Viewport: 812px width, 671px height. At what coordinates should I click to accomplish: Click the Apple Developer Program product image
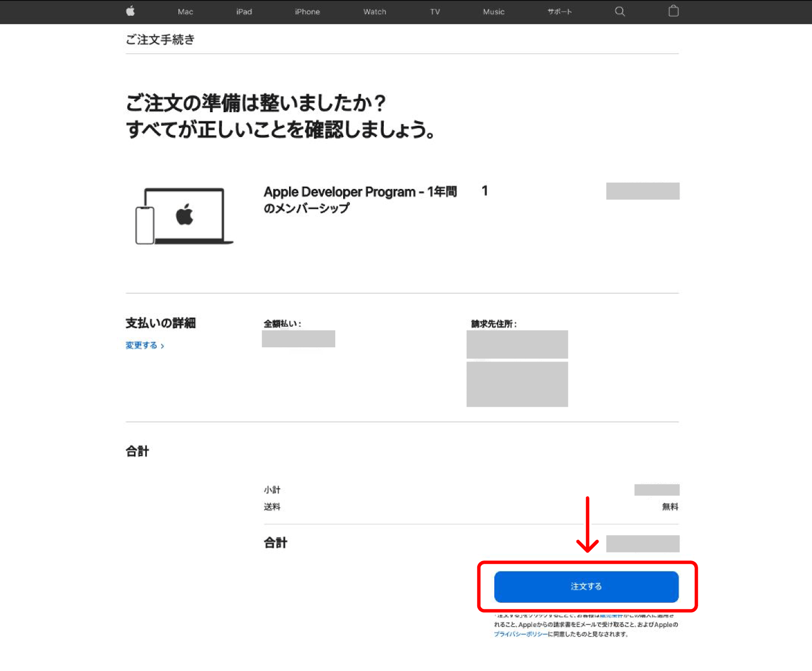pos(184,216)
